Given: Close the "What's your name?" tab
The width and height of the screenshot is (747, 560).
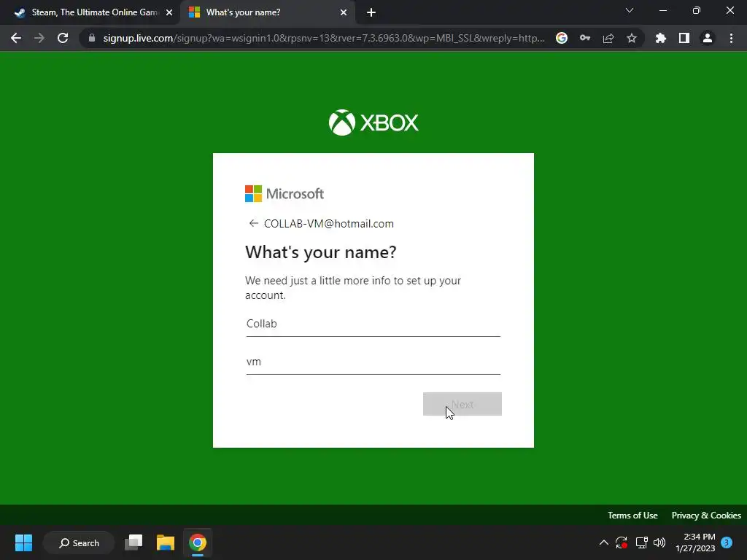Looking at the screenshot, I should [344, 12].
